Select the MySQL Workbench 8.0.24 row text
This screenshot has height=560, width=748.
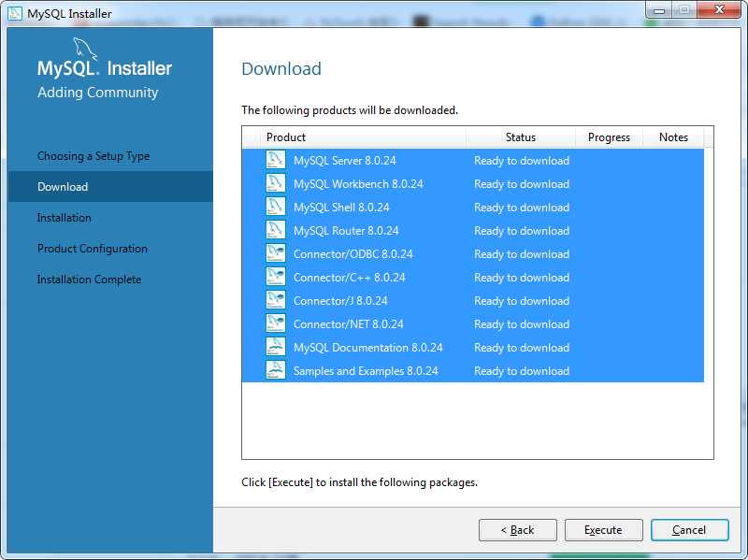click(x=358, y=184)
